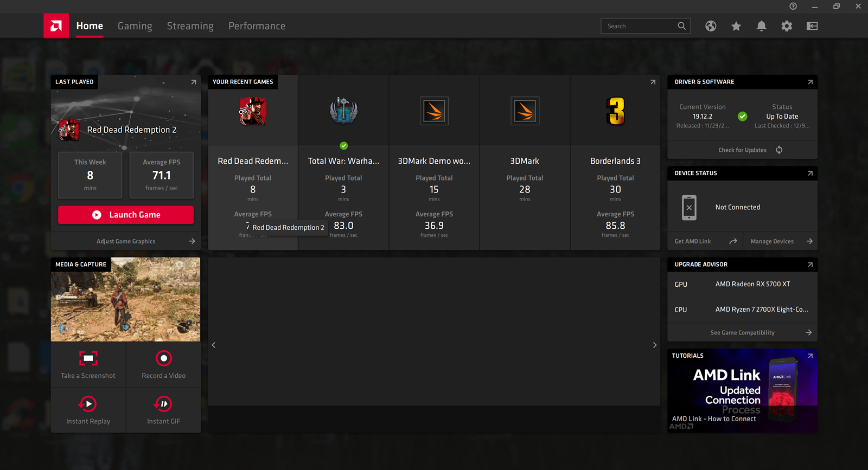The width and height of the screenshot is (868, 470).
Task: Switch to the Home tab
Action: (x=90, y=26)
